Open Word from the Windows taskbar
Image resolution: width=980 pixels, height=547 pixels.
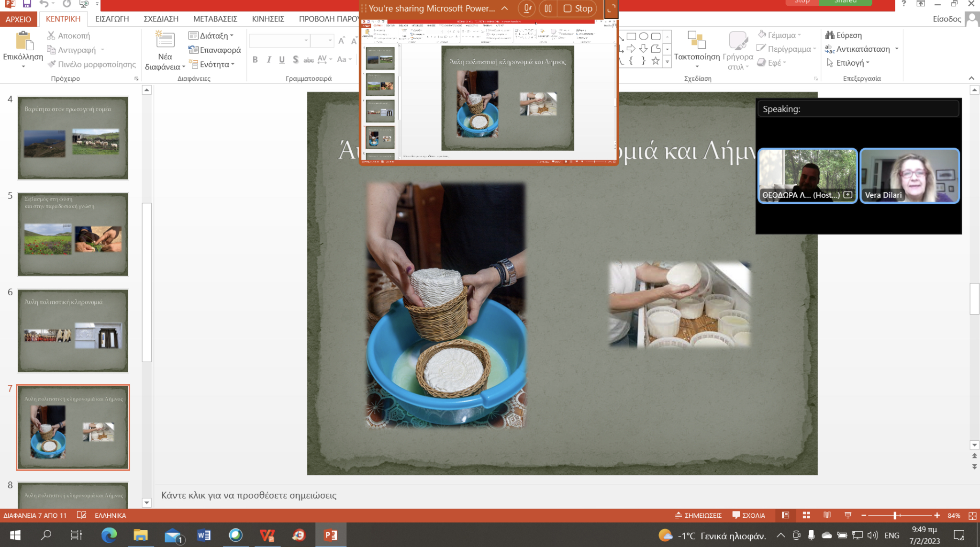pos(204,535)
